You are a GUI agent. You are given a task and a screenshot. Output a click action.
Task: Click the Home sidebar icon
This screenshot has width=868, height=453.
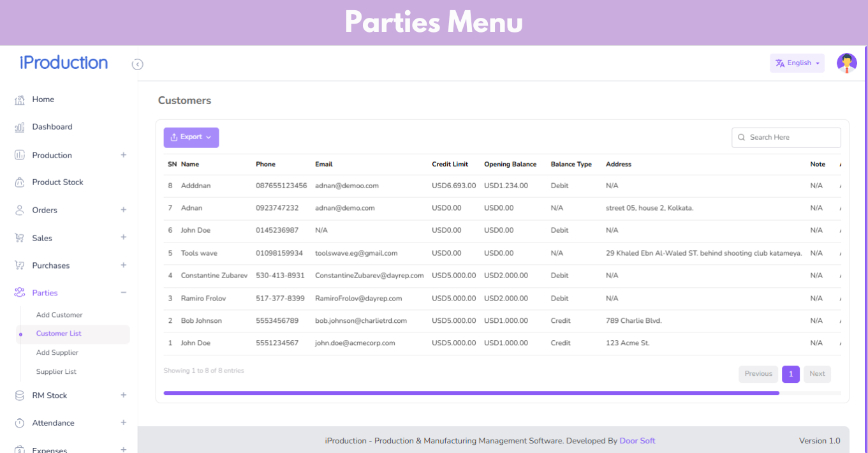20,100
